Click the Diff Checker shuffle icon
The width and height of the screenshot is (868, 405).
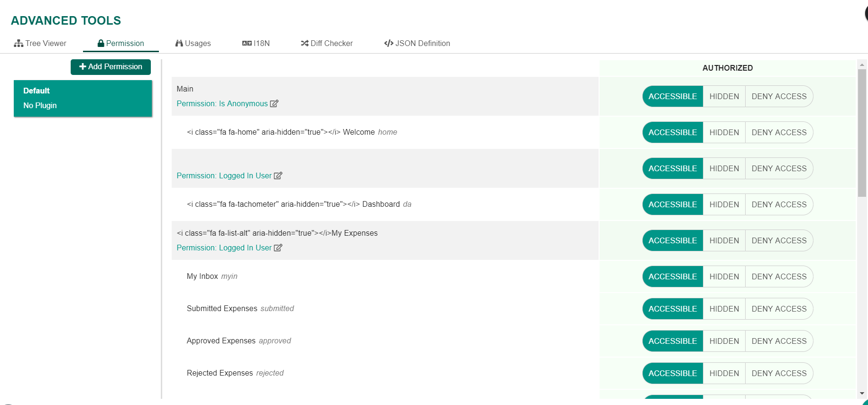(x=305, y=43)
